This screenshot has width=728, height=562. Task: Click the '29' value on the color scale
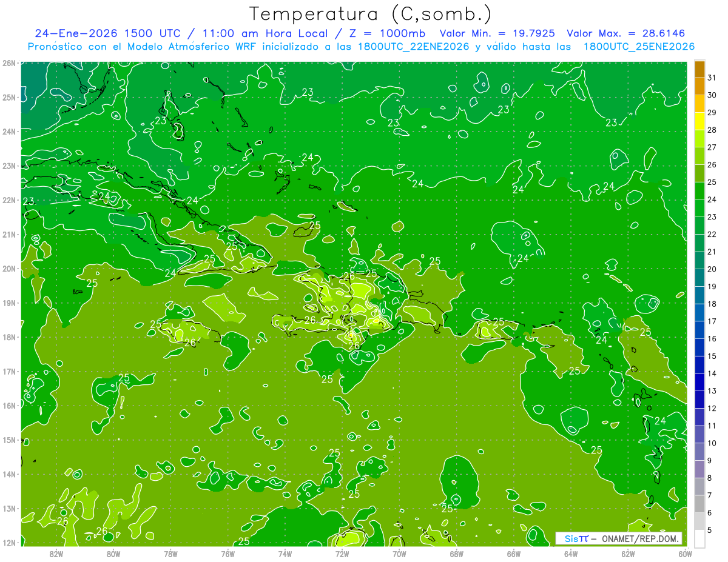712,113
